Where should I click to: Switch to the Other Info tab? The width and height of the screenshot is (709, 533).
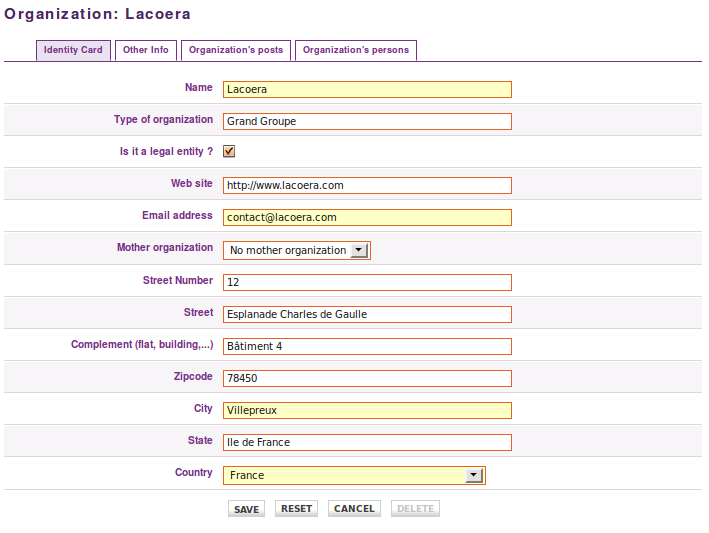pos(145,50)
